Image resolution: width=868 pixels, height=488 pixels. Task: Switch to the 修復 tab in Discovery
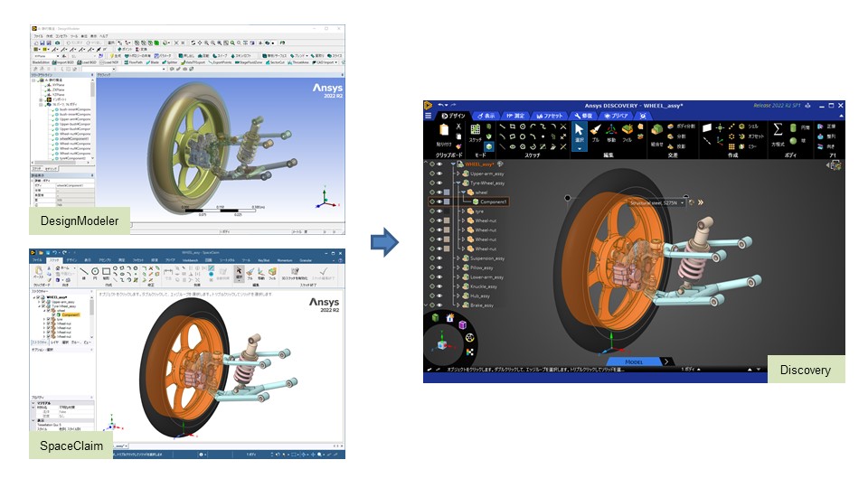(583, 116)
